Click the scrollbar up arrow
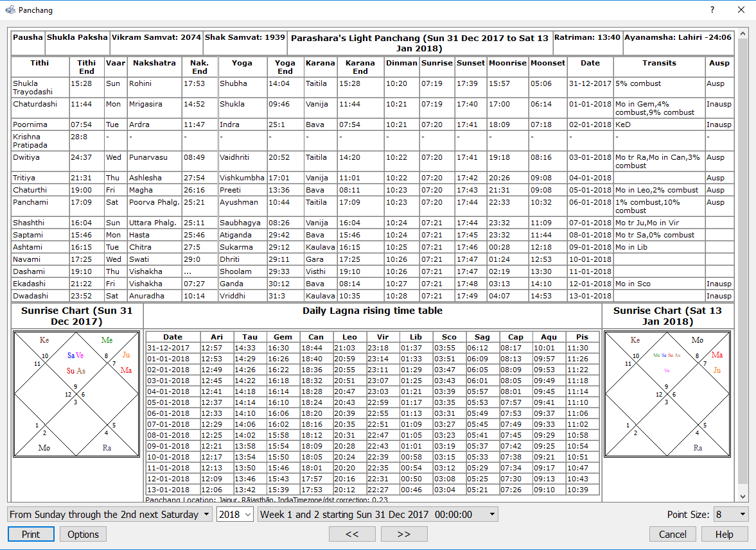The image size is (756, 550). click(743, 34)
